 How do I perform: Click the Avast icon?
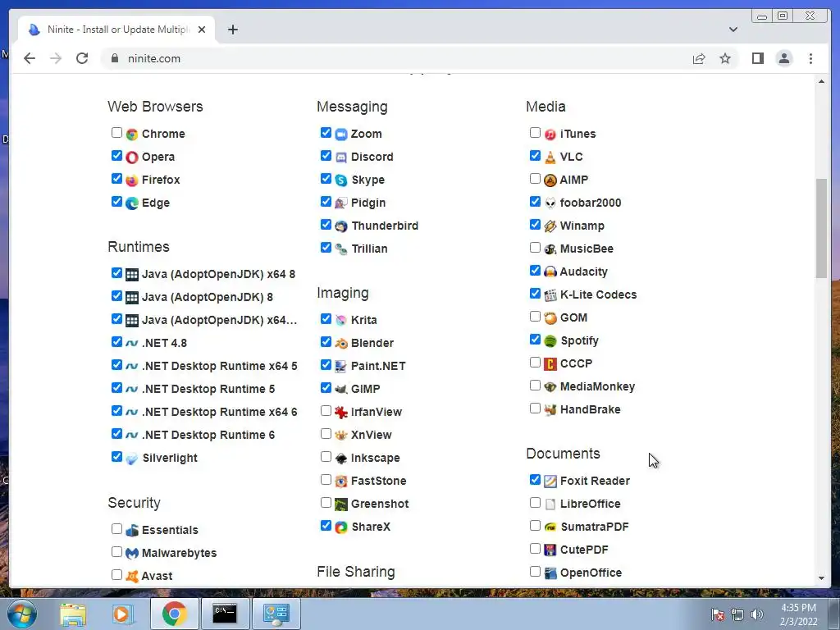(x=132, y=577)
